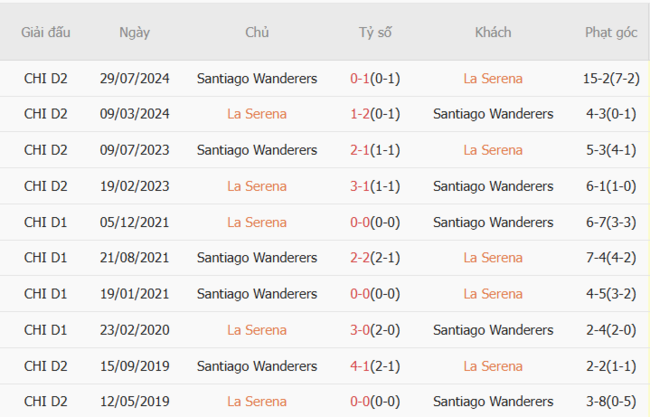The width and height of the screenshot is (650, 417).
Task: Open La Serena away team on 19/01/2021
Action: 493,294
